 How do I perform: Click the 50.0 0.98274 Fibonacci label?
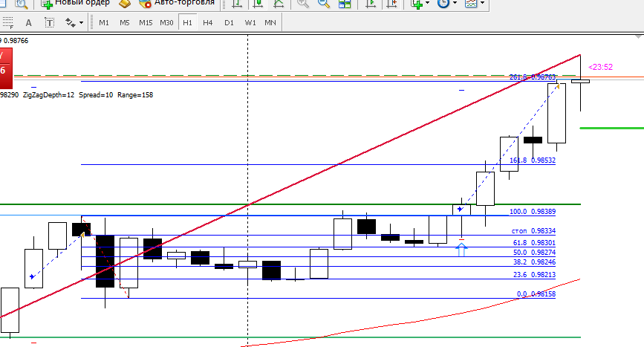pyautogui.click(x=534, y=252)
